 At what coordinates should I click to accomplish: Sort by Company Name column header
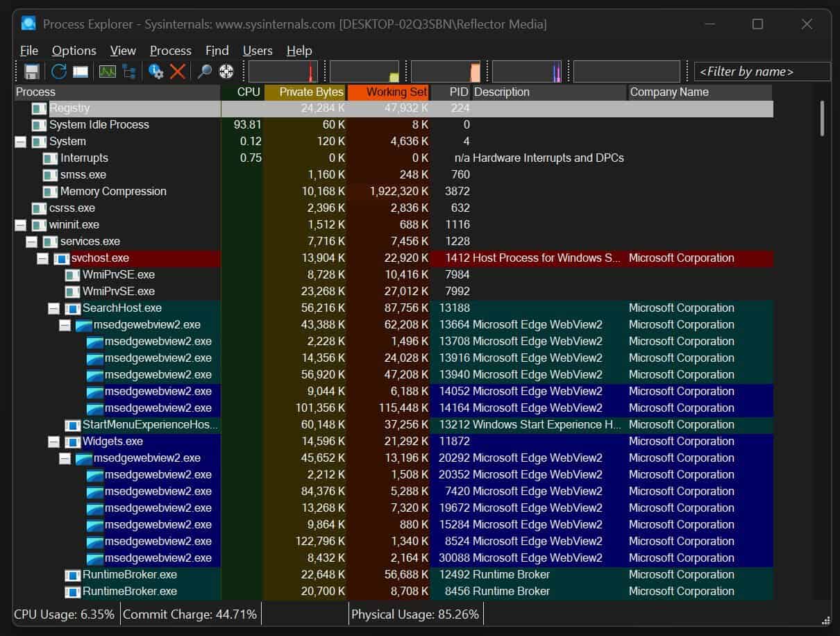(700, 92)
